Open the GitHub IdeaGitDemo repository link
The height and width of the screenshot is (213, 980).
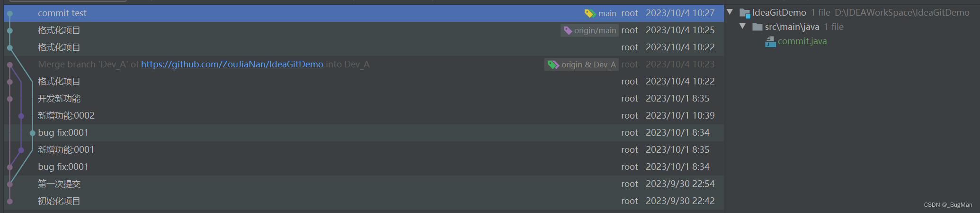click(x=232, y=65)
